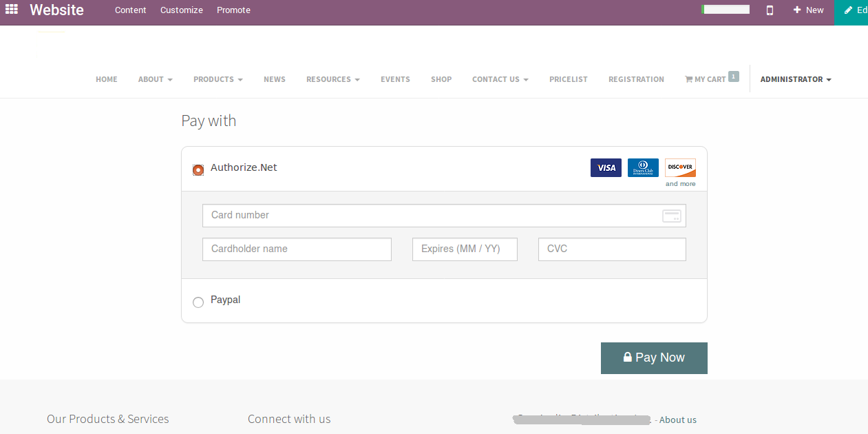Follow the About us footer link
This screenshot has height=434, width=868.
click(x=678, y=420)
